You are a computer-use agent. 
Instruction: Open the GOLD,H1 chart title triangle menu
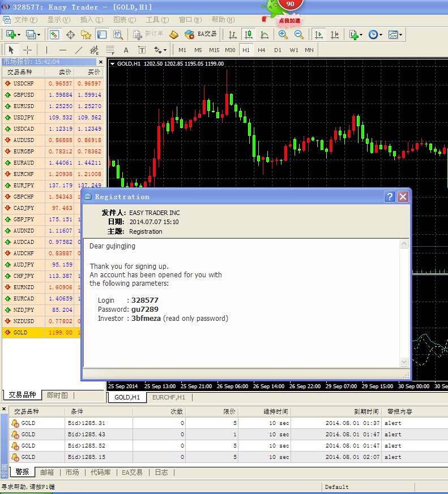(x=112, y=63)
